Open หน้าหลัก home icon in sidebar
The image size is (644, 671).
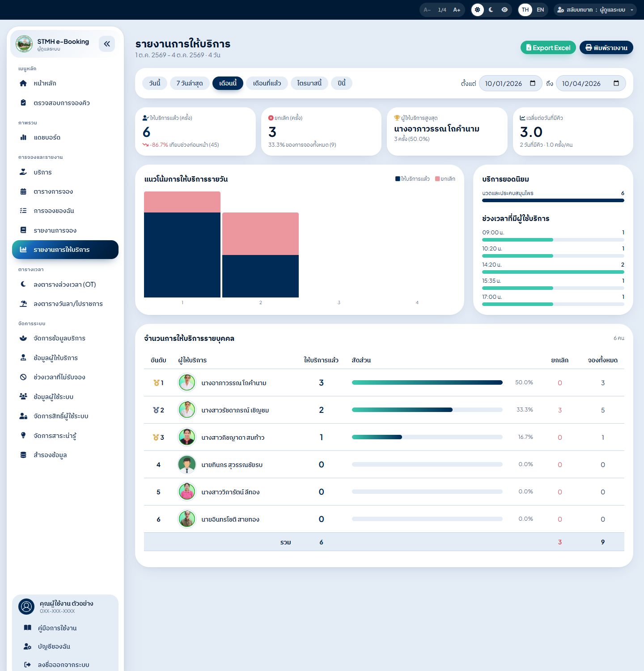coord(23,83)
